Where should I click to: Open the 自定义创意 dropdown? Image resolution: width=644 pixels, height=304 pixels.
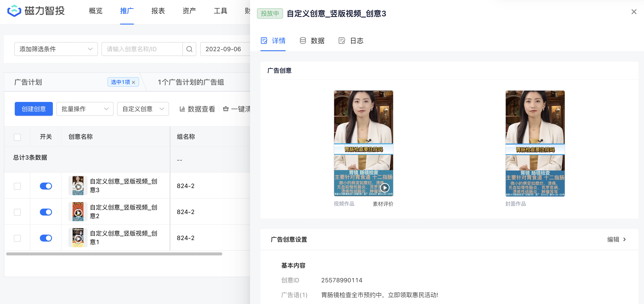point(143,109)
